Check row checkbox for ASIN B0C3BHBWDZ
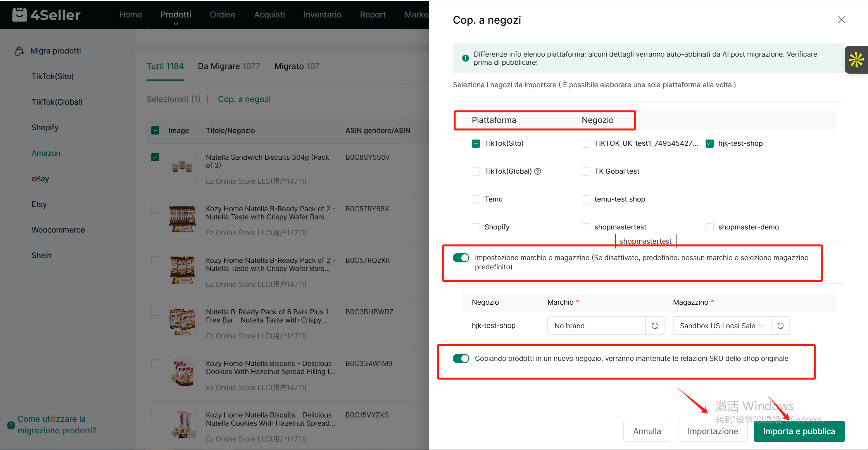The width and height of the screenshot is (868, 450). point(155,312)
